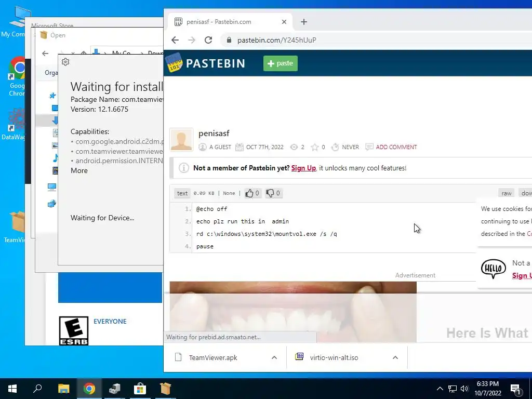Click the calendar icon next to OCT 7TH, 2022
Viewport: 532px width, 399px height.
pos(240,147)
